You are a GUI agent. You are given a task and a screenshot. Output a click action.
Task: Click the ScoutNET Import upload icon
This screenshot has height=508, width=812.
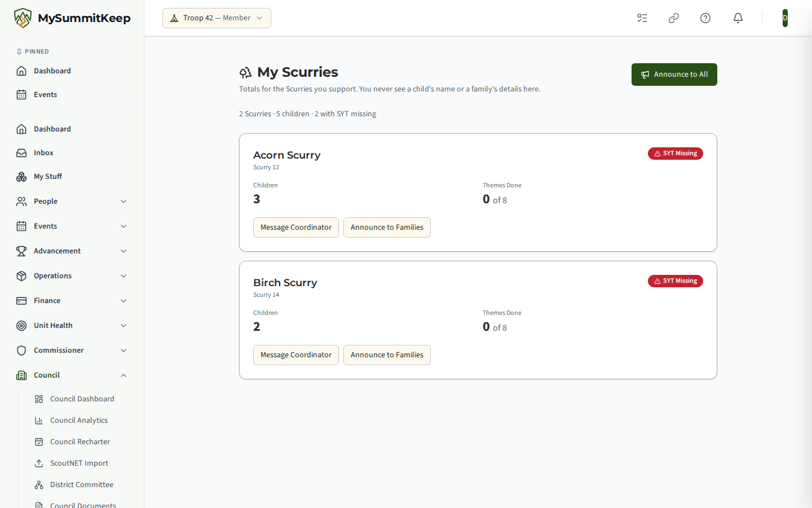39,463
